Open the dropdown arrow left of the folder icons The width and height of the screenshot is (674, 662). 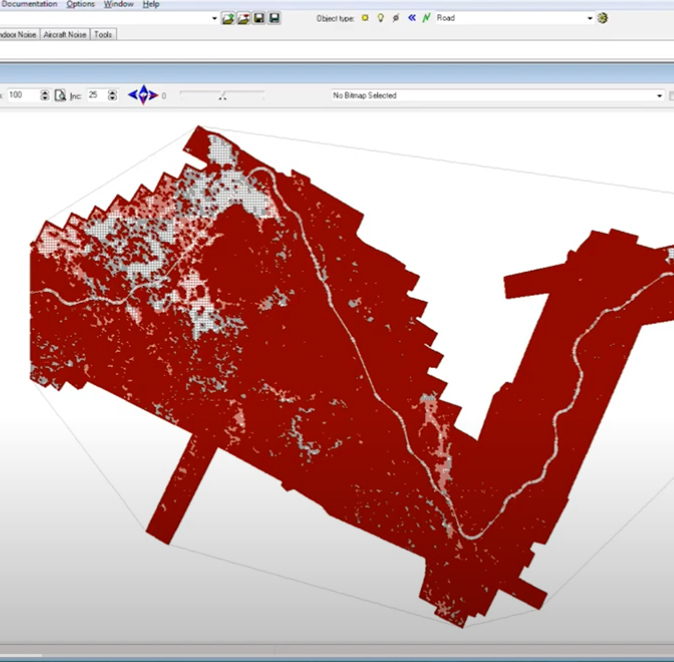point(215,18)
